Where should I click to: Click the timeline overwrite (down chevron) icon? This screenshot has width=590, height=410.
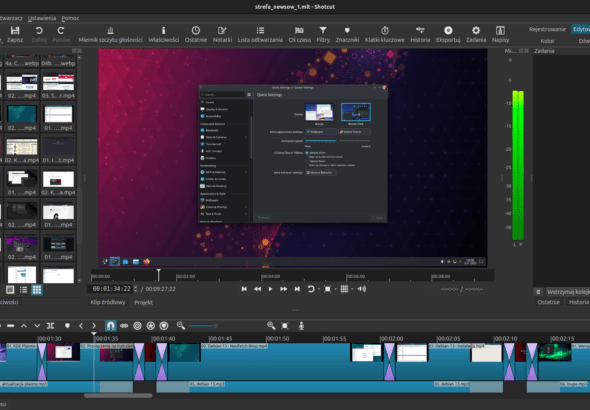click(37, 326)
